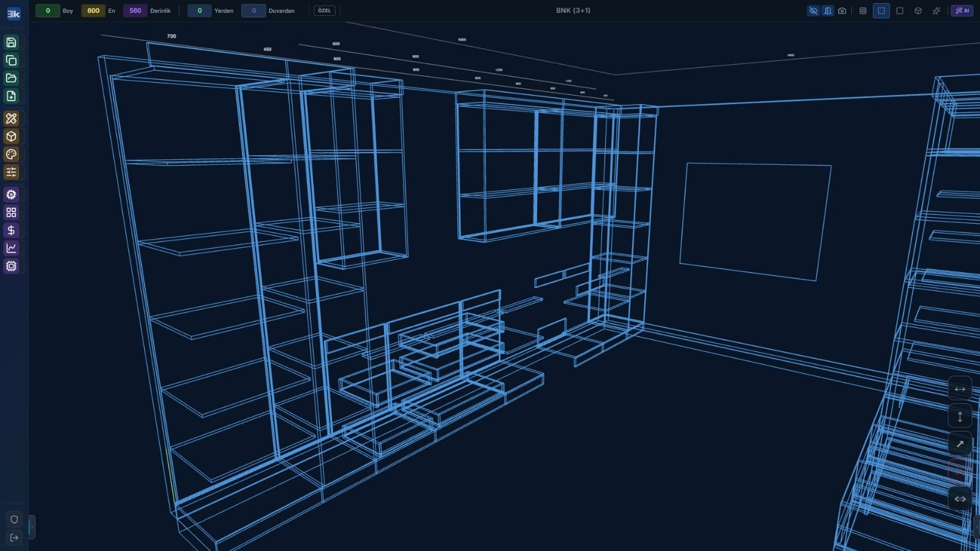Click the save disk icon in sidebar
The width and height of the screenshot is (980, 551).
point(11,42)
